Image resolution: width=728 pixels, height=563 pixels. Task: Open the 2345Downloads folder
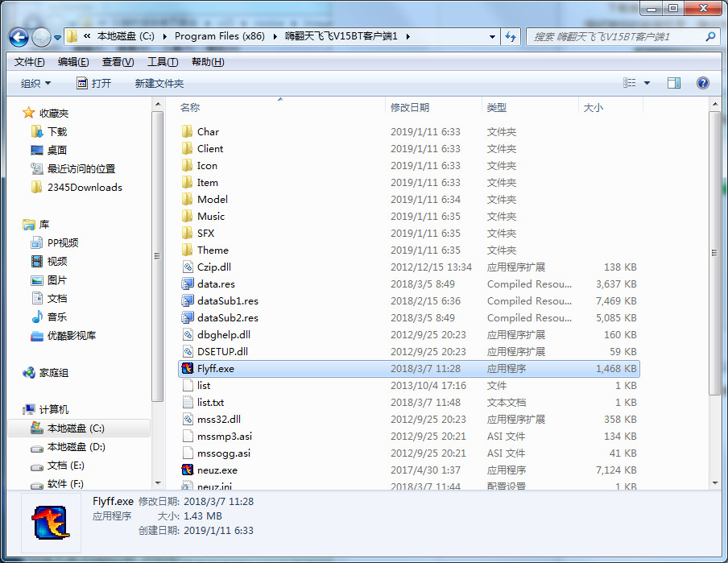pyautogui.click(x=85, y=187)
